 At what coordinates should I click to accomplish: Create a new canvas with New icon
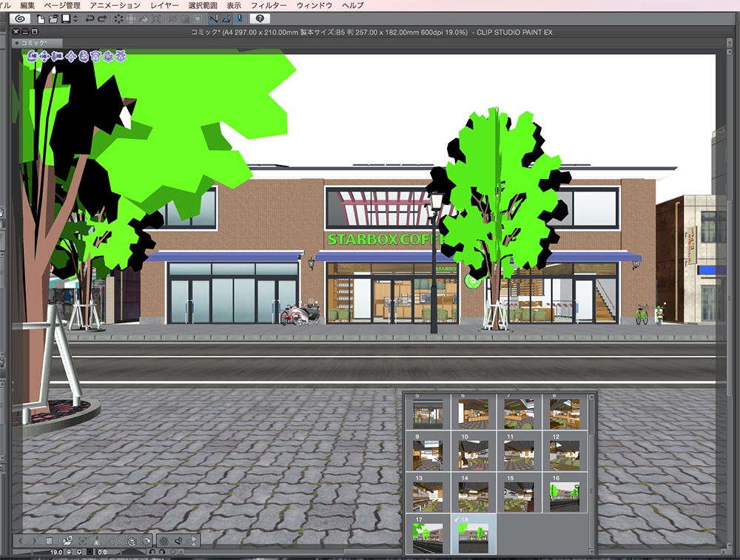[41, 19]
